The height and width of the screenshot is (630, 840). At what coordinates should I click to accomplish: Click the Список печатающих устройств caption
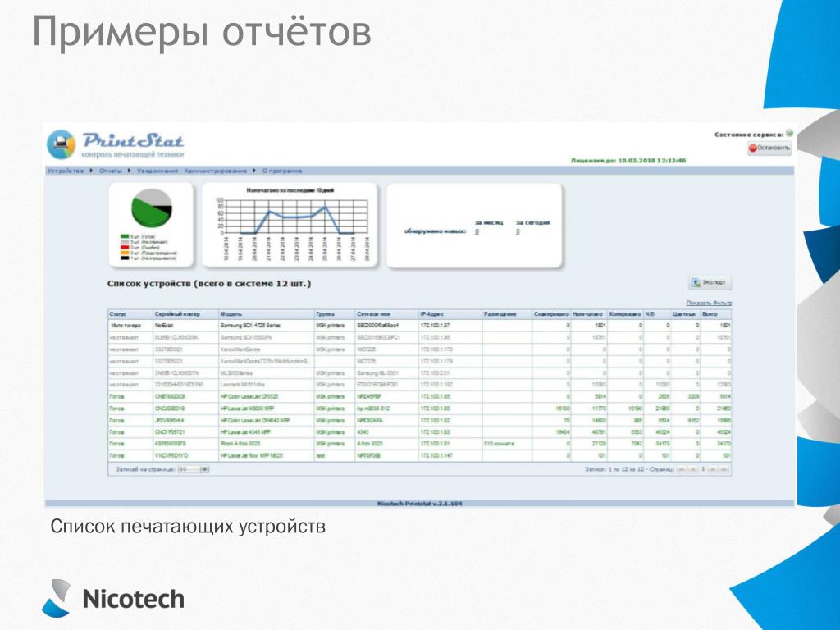tap(188, 527)
